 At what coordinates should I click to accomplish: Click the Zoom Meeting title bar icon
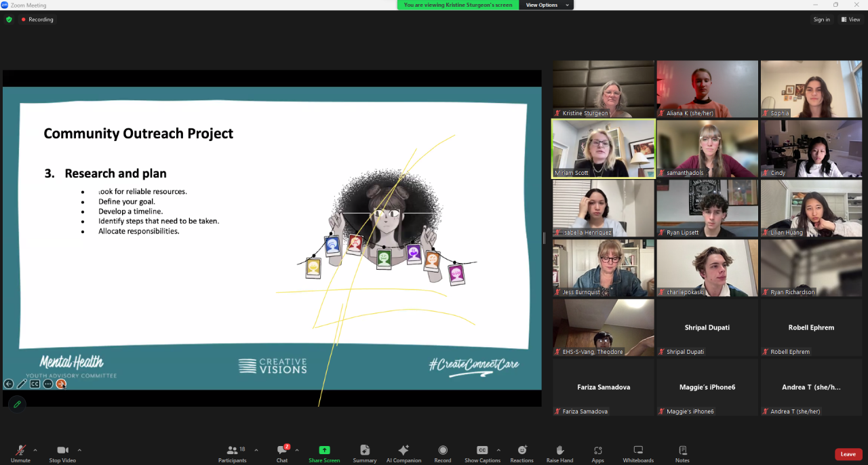[x=5, y=5]
